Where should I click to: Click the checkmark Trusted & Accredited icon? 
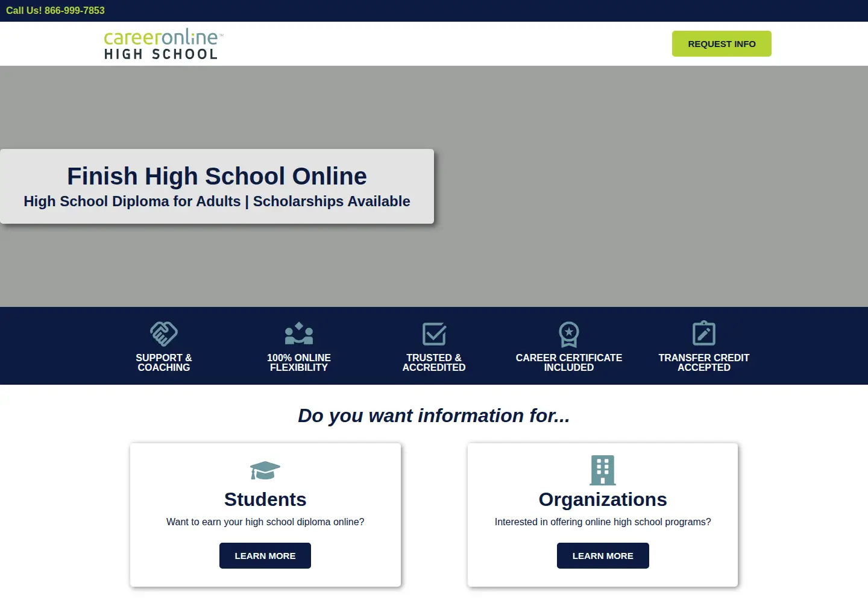434,333
